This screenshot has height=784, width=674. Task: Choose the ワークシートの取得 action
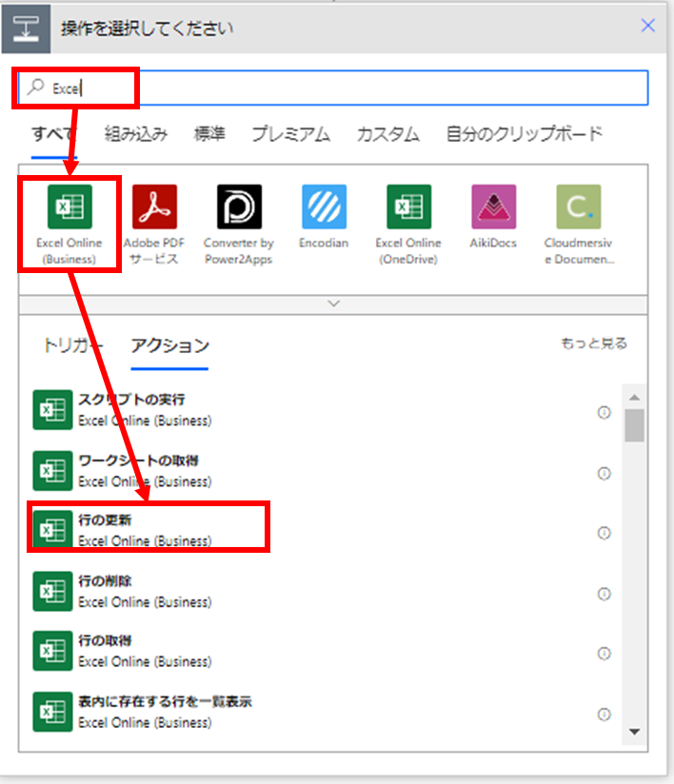tap(320, 471)
